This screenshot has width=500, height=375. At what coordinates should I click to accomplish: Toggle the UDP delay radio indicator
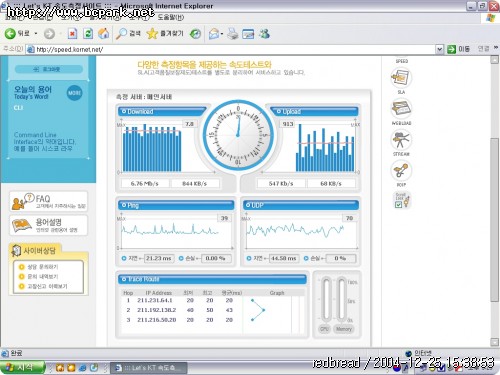coord(249,258)
